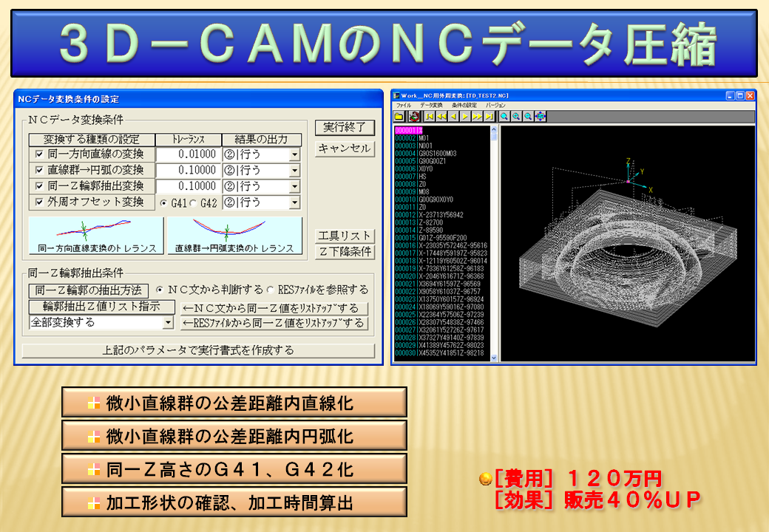Open the 条件の設定 menu
Image resolution: width=769 pixels, height=532 pixels.
464,106
